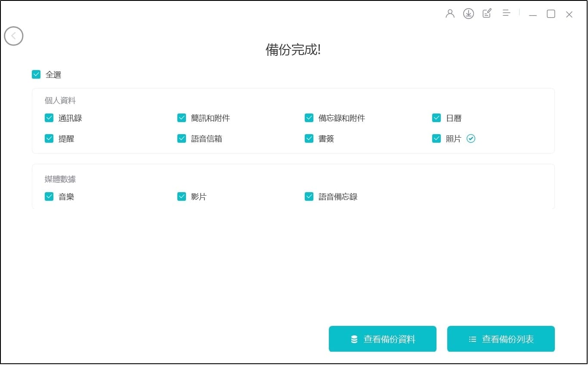Toggle the 提醒 reminders checkbox

coord(49,138)
